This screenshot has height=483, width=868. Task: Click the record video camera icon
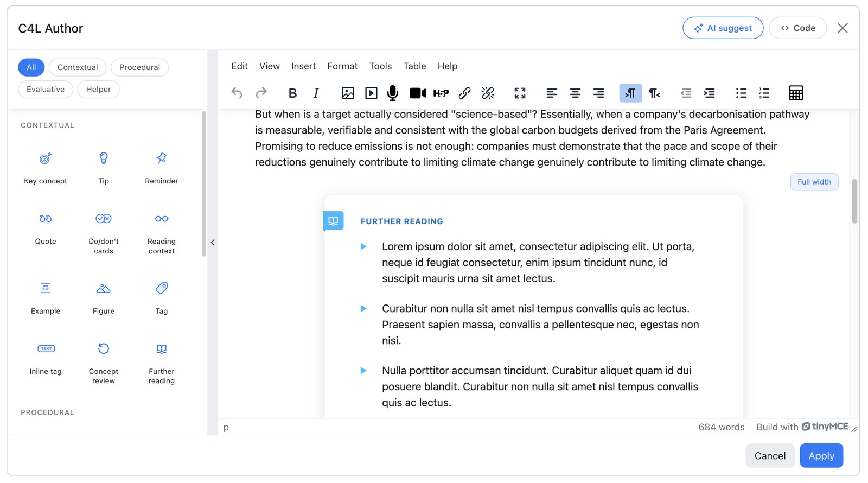(x=417, y=93)
